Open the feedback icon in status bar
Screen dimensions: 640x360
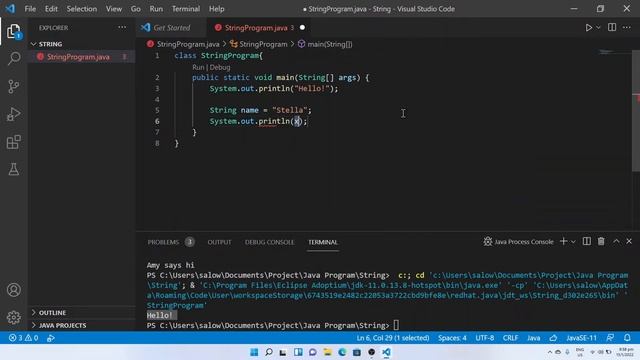[610, 338]
